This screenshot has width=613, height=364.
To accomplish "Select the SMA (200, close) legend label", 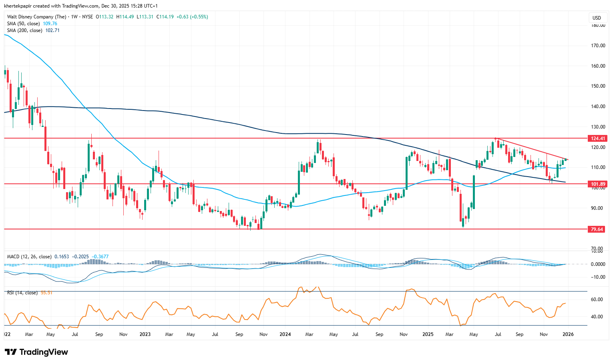I will click(x=24, y=30).
